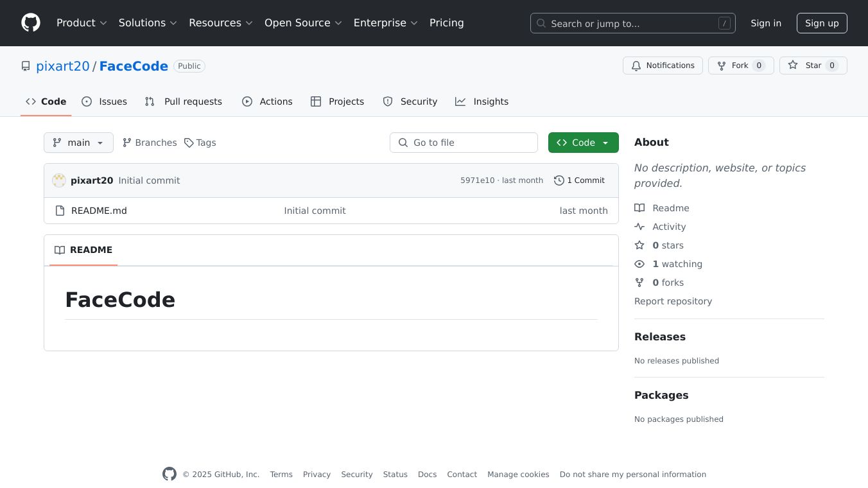Open the Pull requests tab

(x=184, y=101)
